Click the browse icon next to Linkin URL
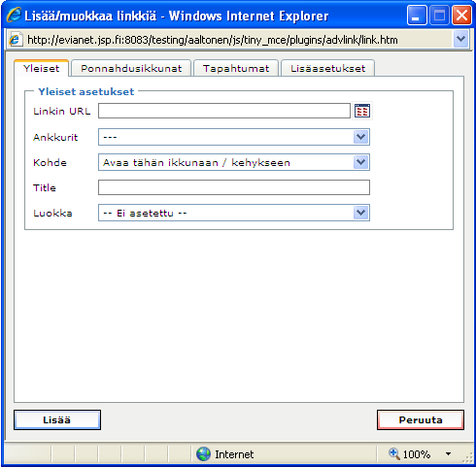 (362, 111)
